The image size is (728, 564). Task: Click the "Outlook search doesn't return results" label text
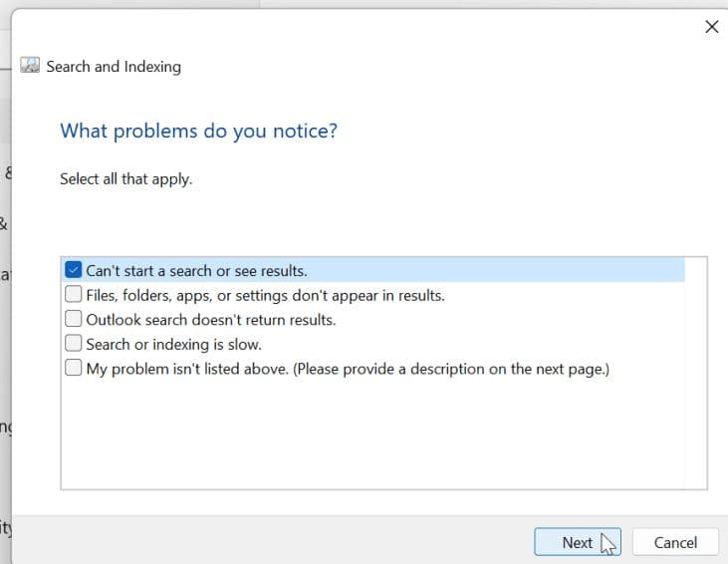210,320
